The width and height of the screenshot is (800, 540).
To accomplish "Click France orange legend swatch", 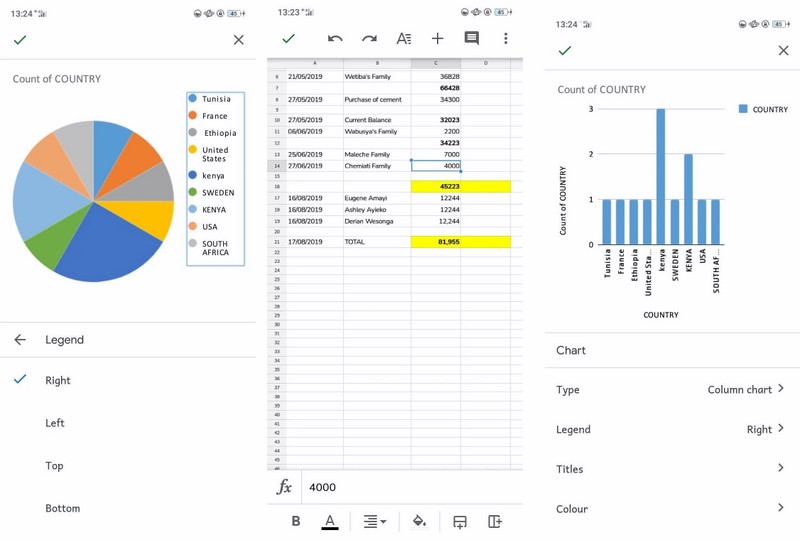I will [x=192, y=115].
